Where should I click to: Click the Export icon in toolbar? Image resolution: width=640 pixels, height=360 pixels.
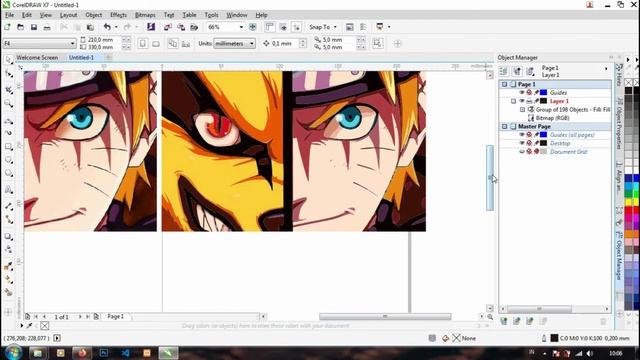tap(181, 27)
